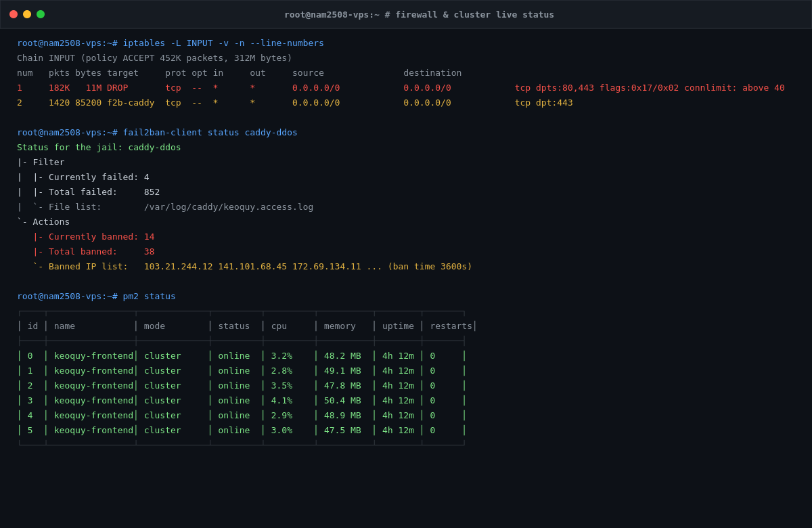Click the 1420 packets value in rule 2
This screenshot has width=812, height=528.
point(59,103)
